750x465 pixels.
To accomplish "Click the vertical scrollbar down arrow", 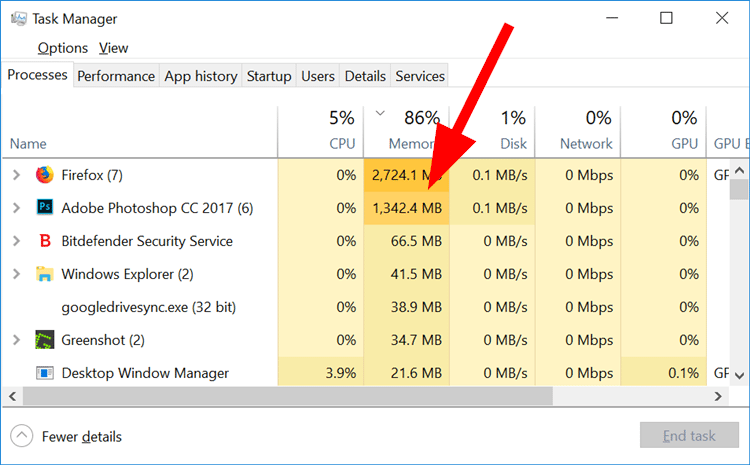I will click(739, 376).
